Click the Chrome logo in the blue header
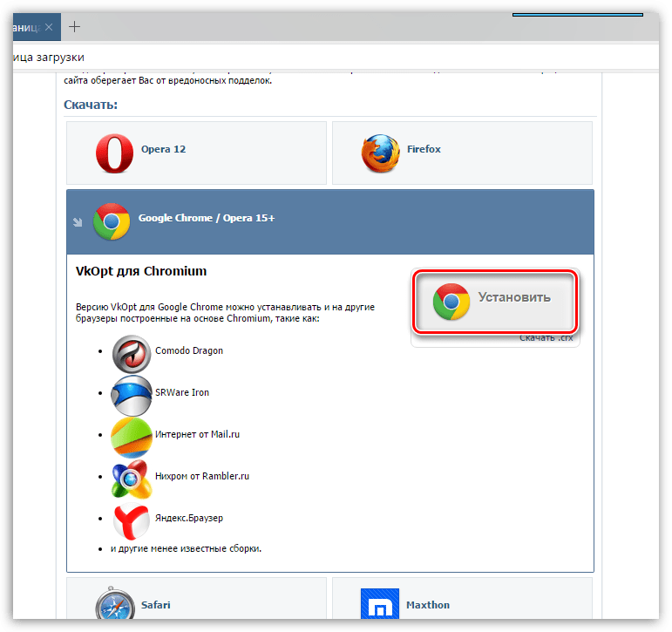 click(x=112, y=221)
